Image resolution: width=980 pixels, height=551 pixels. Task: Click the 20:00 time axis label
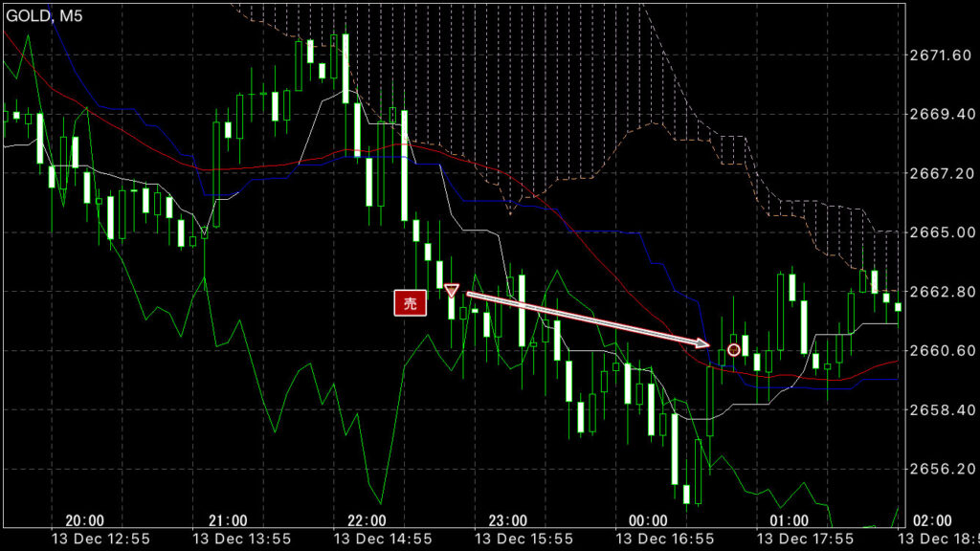point(85,520)
